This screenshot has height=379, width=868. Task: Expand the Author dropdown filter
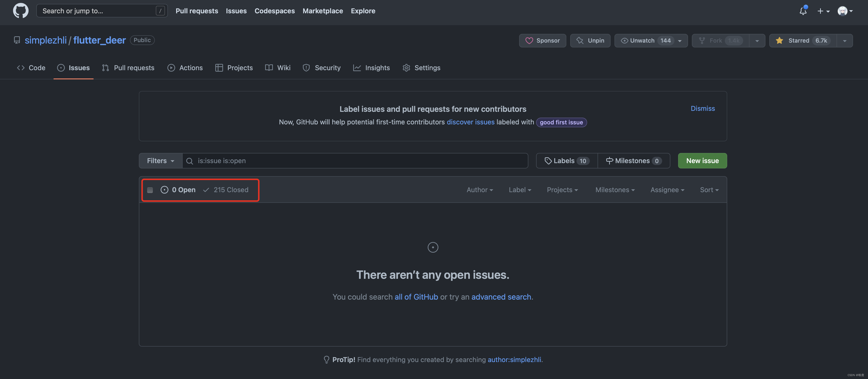click(479, 189)
